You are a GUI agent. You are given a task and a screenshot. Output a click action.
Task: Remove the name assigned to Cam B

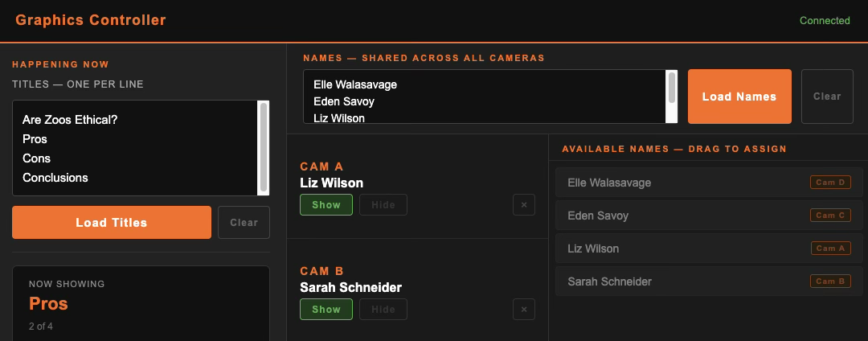tap(523, 309)
